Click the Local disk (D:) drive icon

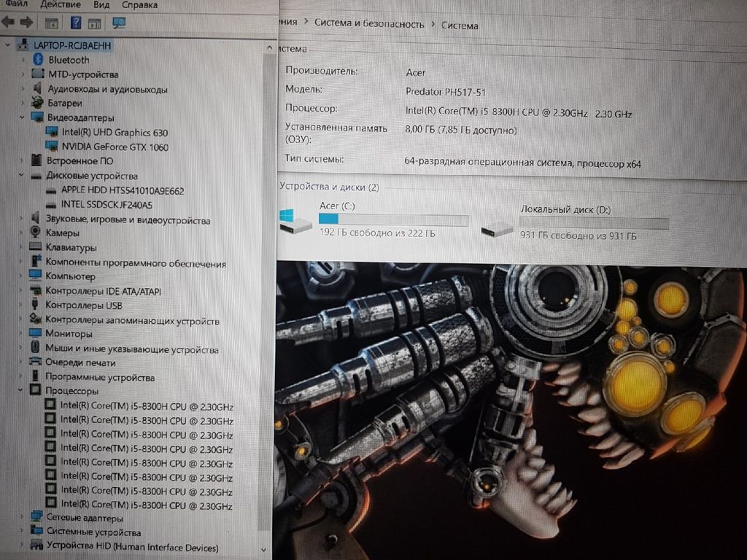pos(497,230)
